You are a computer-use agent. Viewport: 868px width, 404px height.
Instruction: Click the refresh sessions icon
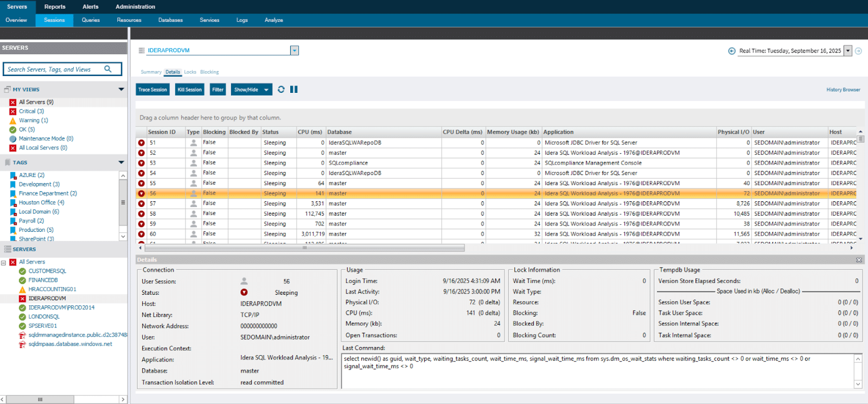coord(281,90)
